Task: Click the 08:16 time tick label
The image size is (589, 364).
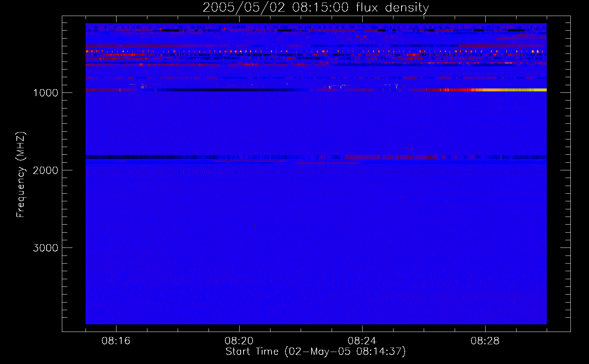Action: point(116,341)
